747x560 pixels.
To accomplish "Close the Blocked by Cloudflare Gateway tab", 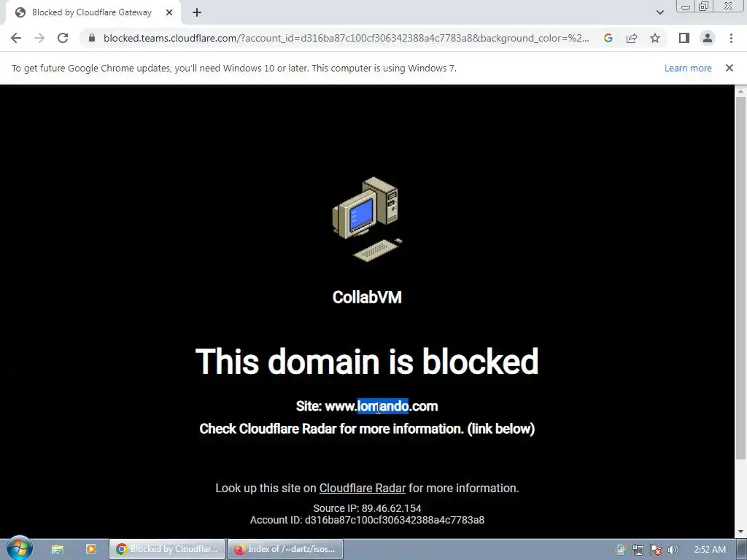I will pyautogui.click(x=169, y=12).
